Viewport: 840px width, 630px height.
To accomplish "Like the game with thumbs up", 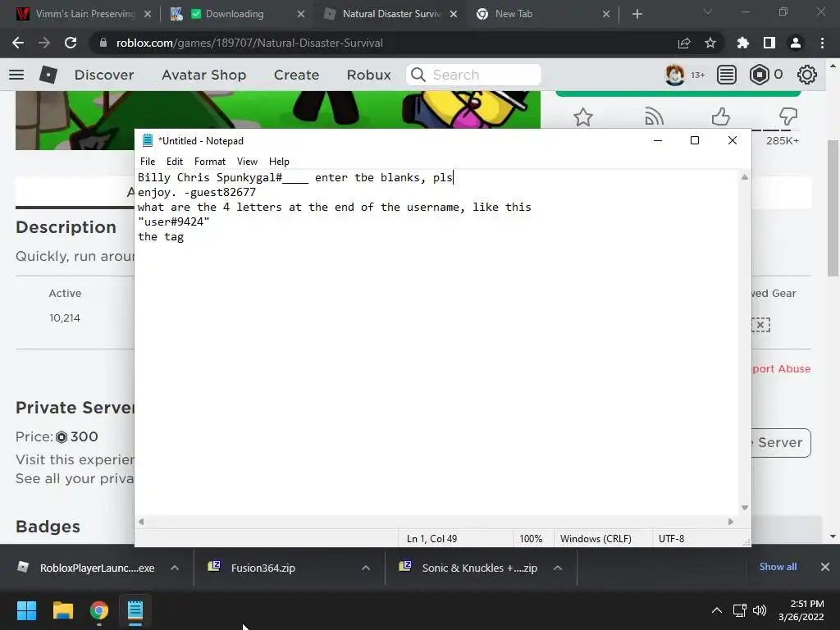I will (x=721, y=116).
